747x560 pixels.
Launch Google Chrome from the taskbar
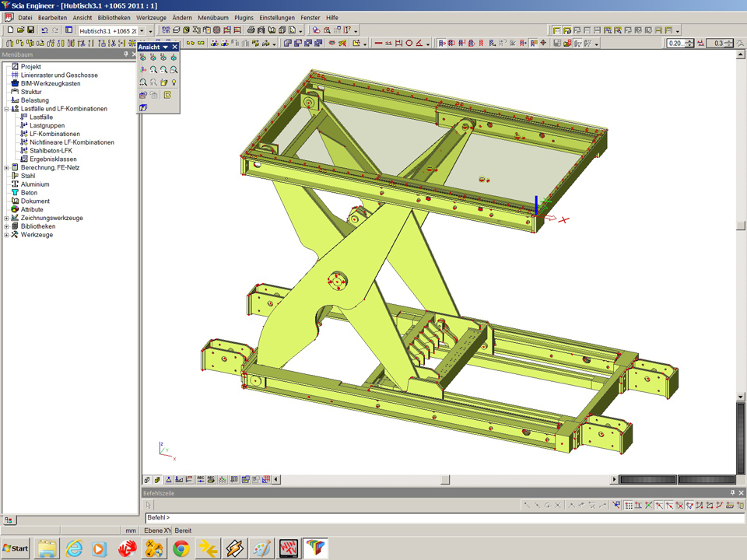181,548
